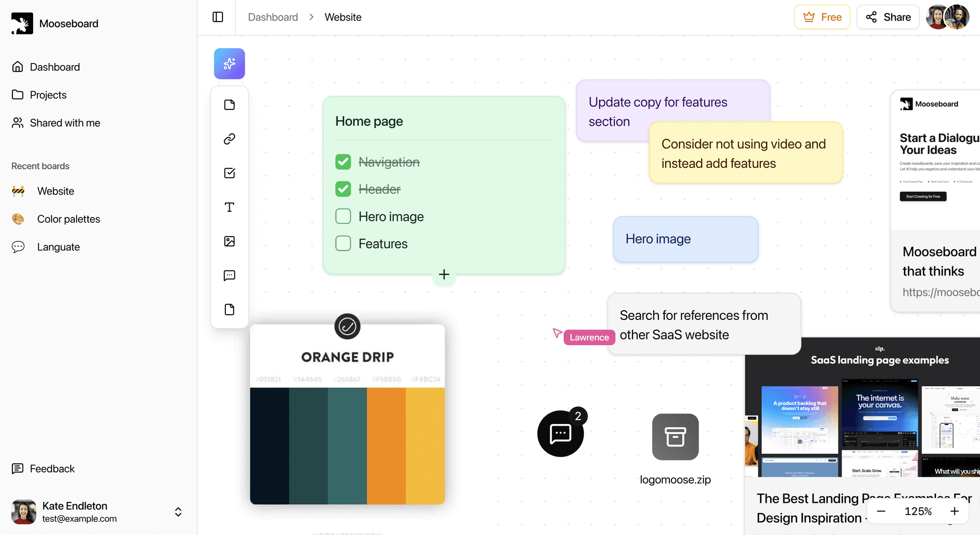Select the Image tool in the toolbar
The width and height of the screenshot is (980, 535).
[229, 241]
